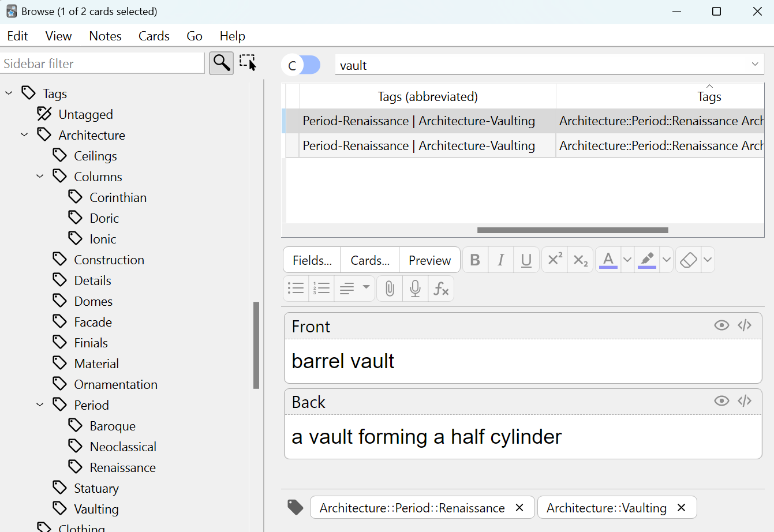
Task: Toggle HTML editor for Front field
Action: (745, 325)
